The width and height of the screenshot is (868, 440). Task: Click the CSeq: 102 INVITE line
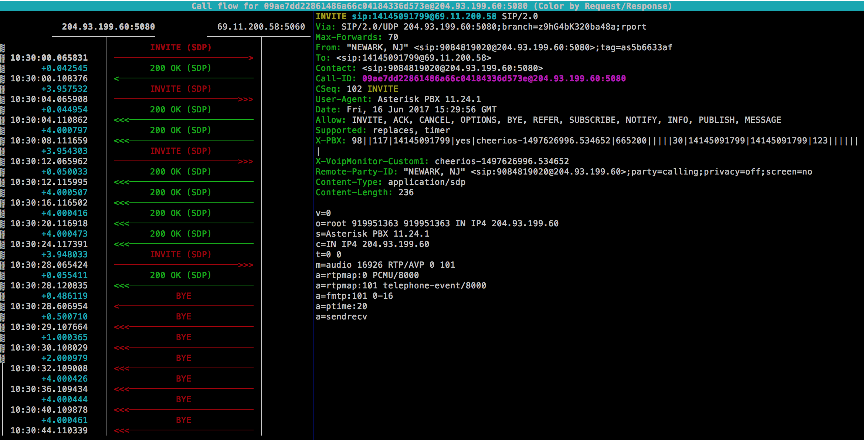(357, 89)
